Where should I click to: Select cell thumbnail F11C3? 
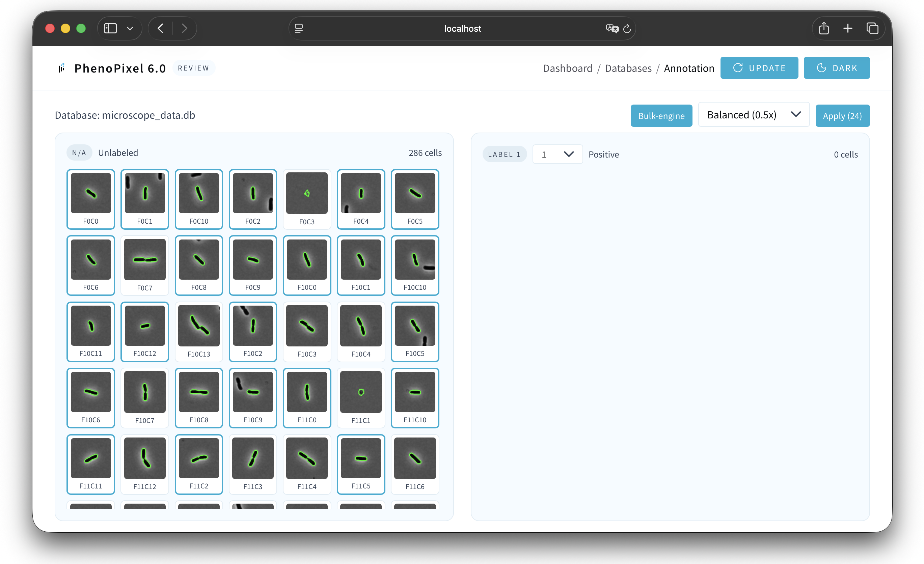click(x=253, y=458)
